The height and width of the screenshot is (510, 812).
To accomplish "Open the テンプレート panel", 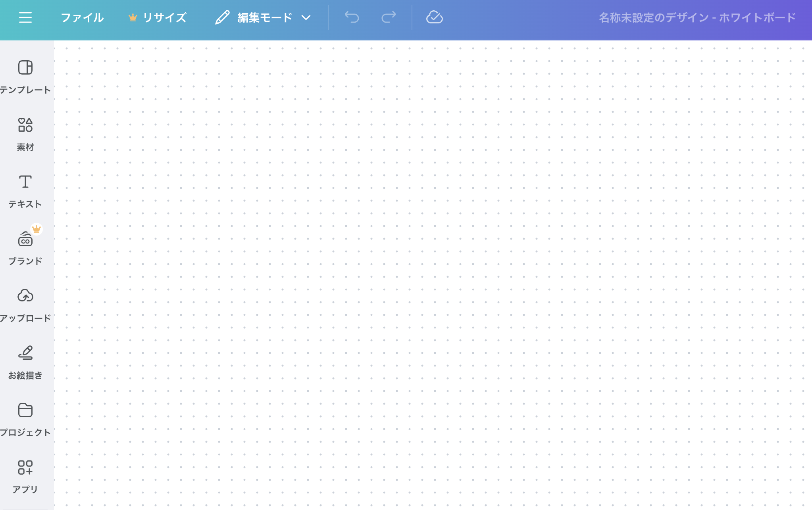I will [x=25, y=77].
